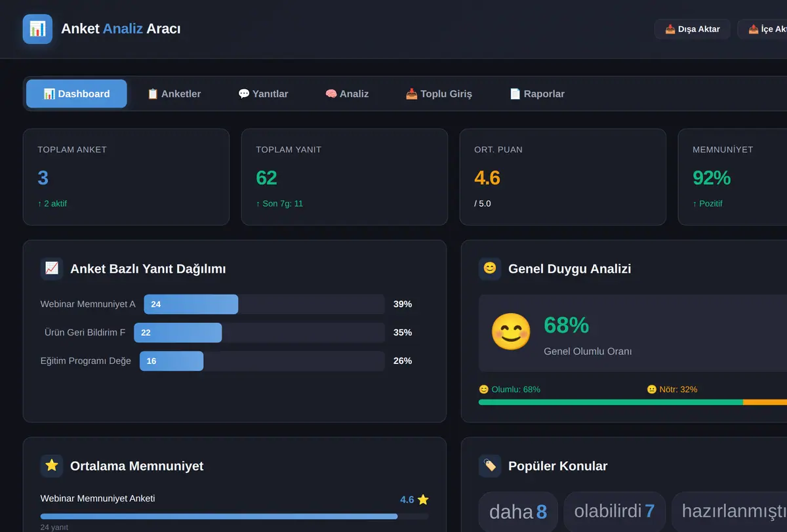Click the Toplam Yanıt stat card
The height and width of the screenshot is (532, 787).
344,177
